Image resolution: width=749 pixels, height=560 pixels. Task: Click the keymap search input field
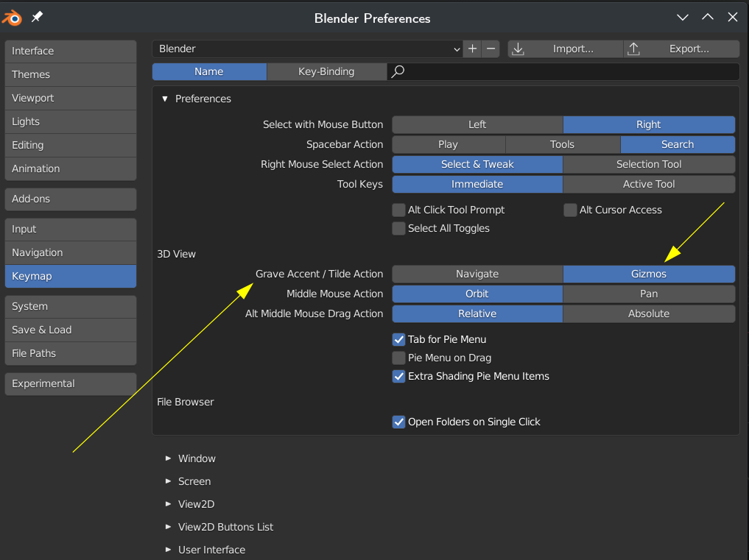pos(563,71)
